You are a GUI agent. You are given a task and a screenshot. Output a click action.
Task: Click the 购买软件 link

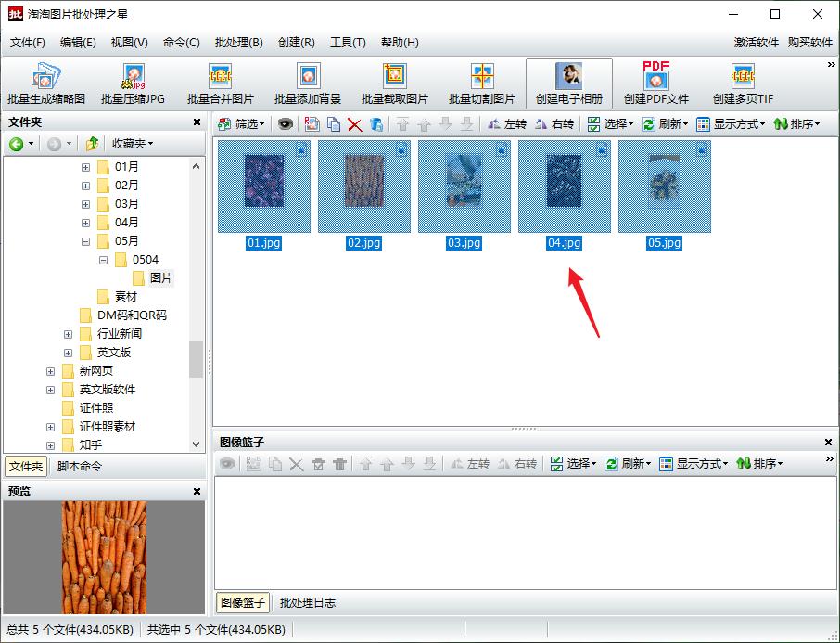point(808,42)
